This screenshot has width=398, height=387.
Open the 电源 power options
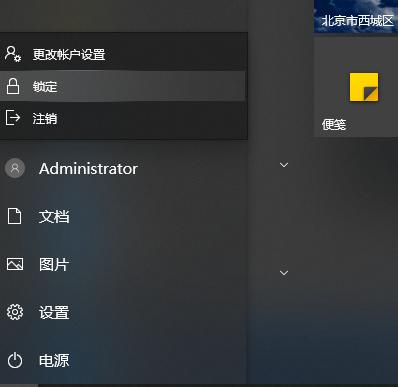[54, 361]
